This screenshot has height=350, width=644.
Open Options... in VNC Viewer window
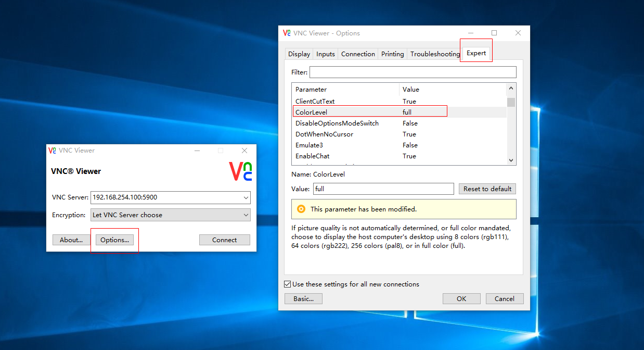coord(115,240)
